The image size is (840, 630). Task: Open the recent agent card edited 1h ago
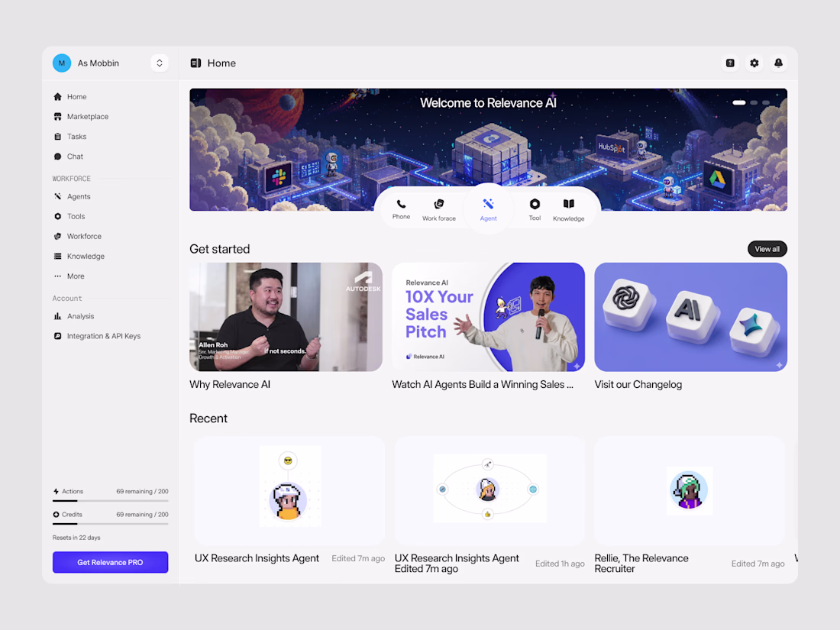489,491
